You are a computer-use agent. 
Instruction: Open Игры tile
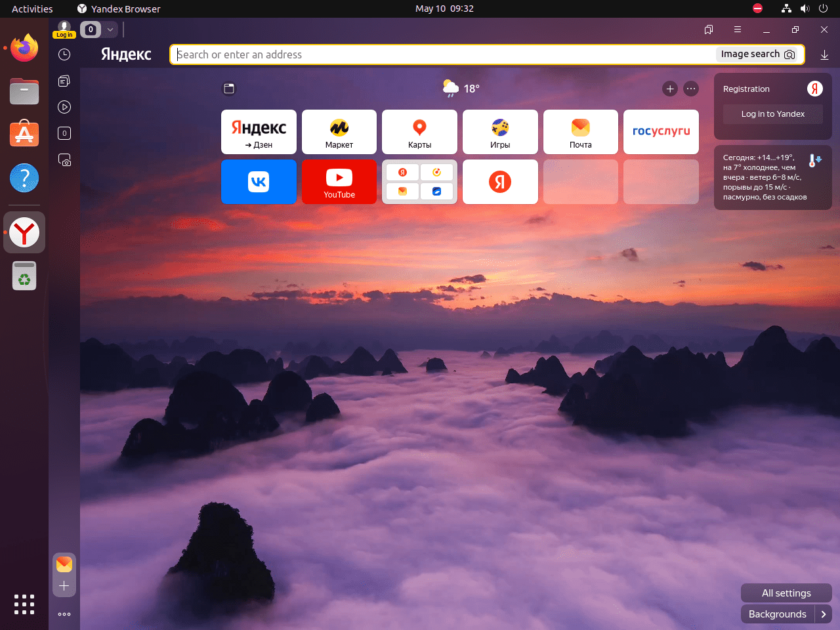pos(500,132)
